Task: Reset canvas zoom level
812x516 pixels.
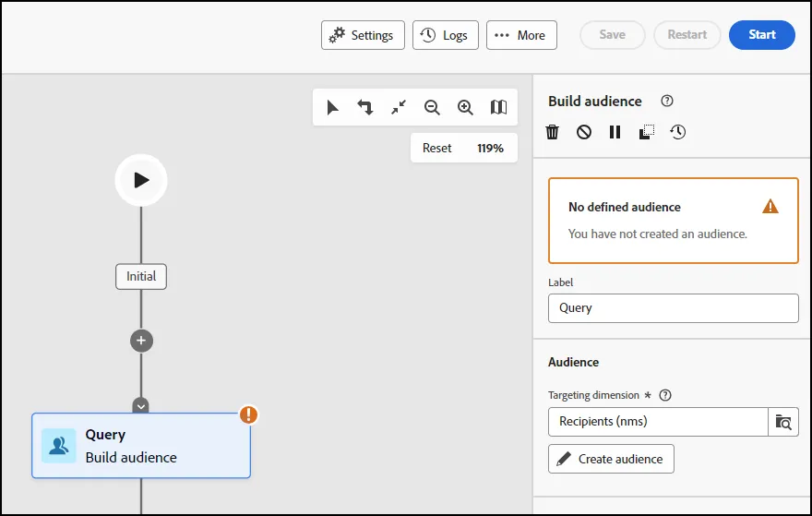Action: point(437,149)
